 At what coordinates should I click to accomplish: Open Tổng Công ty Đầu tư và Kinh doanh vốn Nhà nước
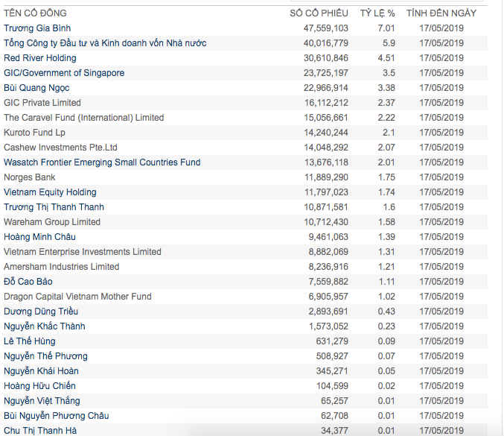tap(105, 43)
